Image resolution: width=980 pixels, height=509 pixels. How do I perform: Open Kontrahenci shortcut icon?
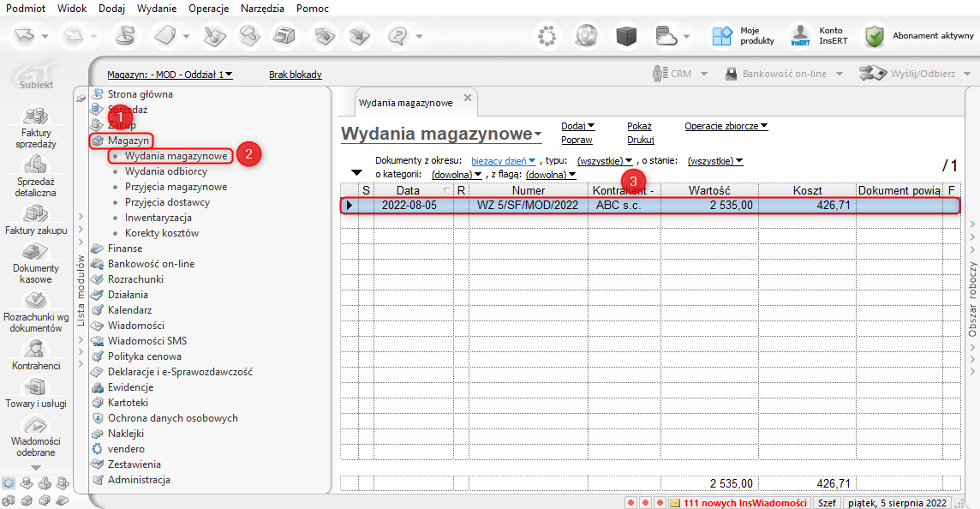coord(36,349)
